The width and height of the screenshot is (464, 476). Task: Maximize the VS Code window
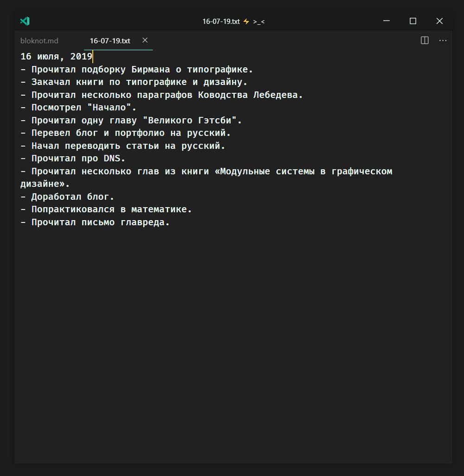click(x=412, y=21)
